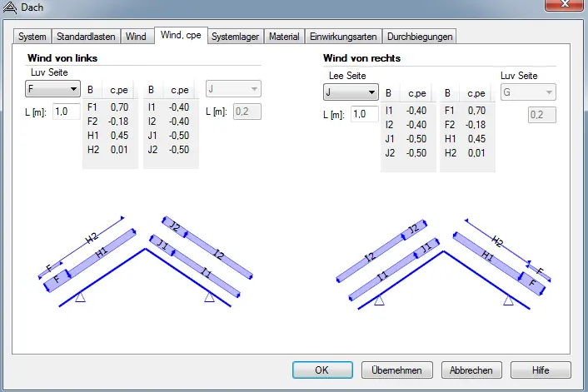Switch to the System tab

32,37
